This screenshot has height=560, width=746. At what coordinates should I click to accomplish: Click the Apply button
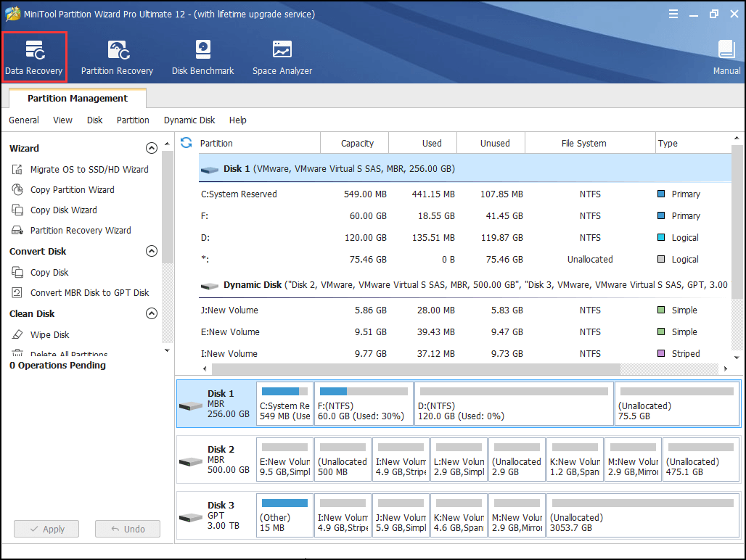[x=46, y=529]
